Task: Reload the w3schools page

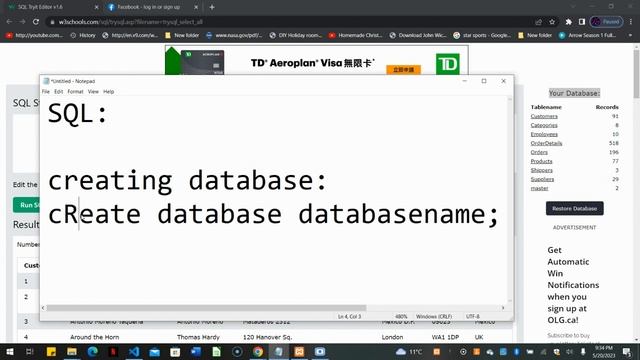Action: tap(36, 22)
